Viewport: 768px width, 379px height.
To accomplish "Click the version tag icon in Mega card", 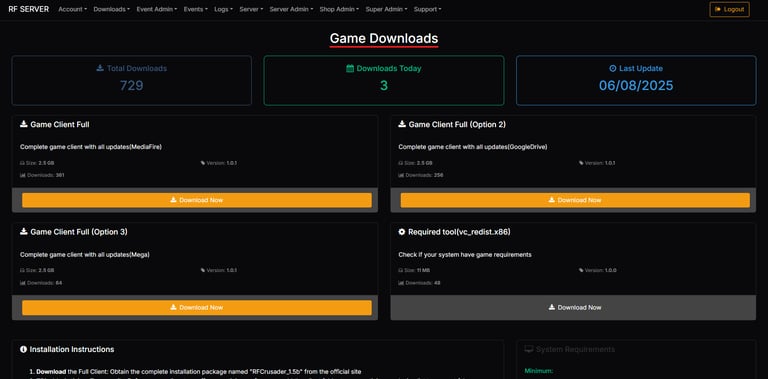I will 203,270.
